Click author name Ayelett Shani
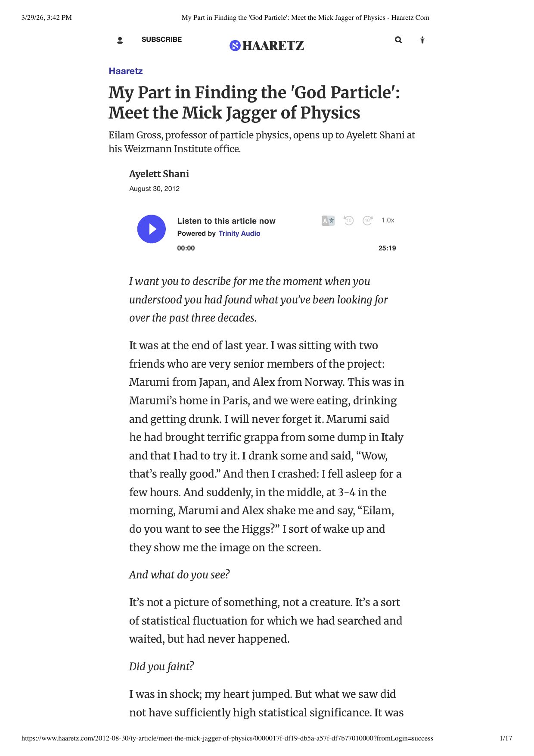 (x=159, y=174)
